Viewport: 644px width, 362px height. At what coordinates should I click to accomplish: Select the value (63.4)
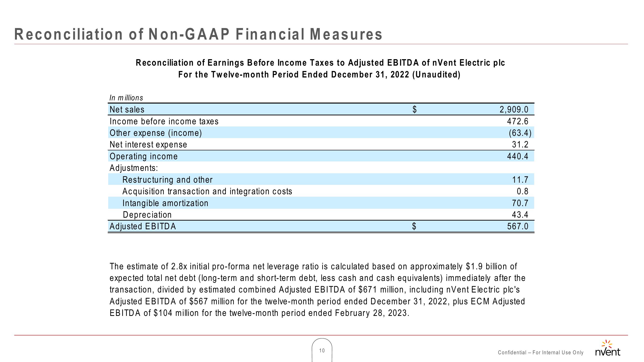coord(520,133)
